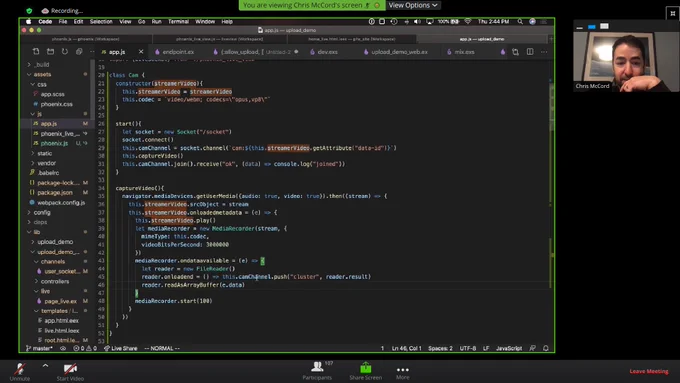Open app.scss in the file tree
This screenshot has width=680, height=383.
point(52,94)
